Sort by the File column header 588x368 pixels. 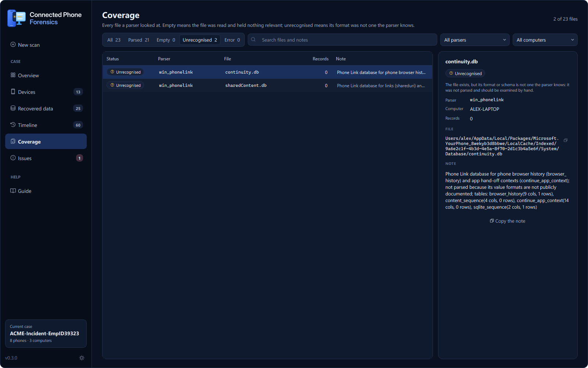pos(227,59)
